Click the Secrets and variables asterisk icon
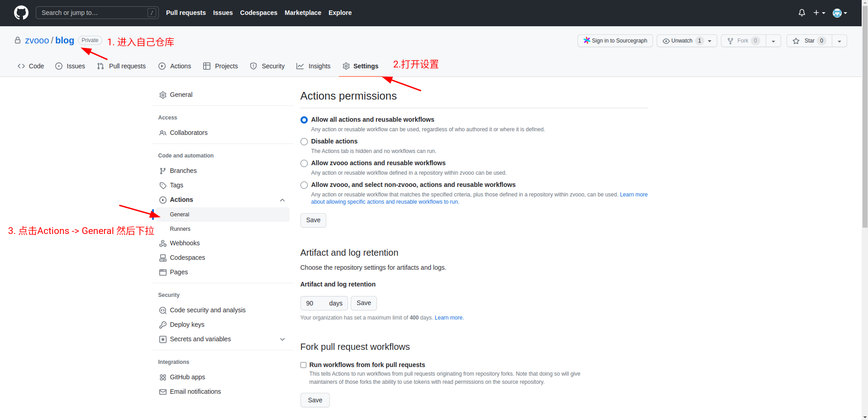Viewport: 868px width, 420px height. click(163, 339)
